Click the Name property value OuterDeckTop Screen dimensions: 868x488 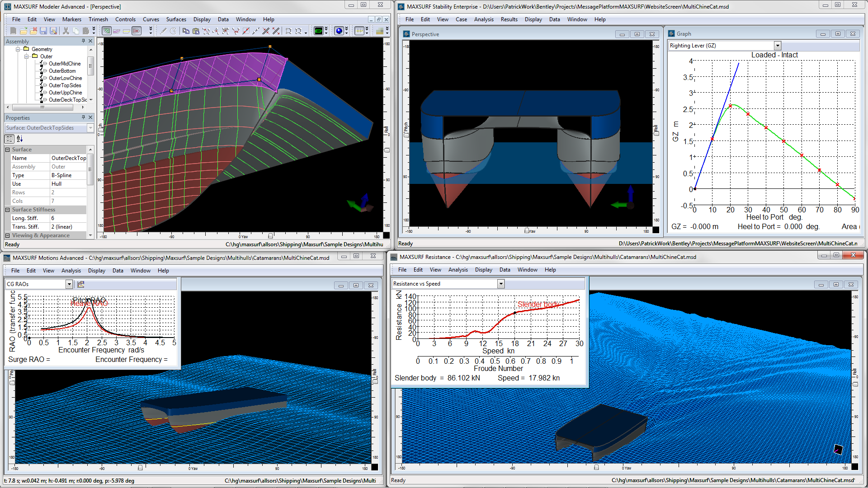click(68, 158)
